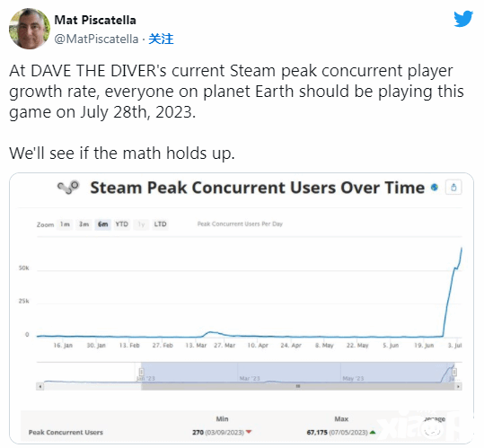The width and height of the screenshot is (484, 448).
Task: Select the 6m zoom range
Action: (x=102, y=224)
